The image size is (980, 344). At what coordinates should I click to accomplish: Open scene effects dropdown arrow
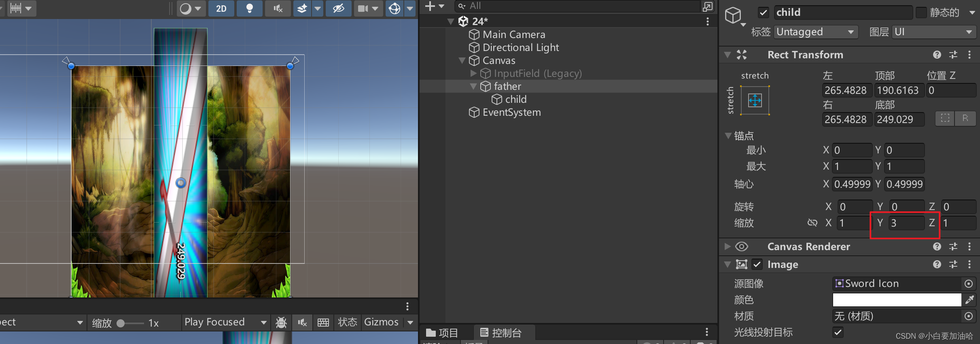pyautogui.click(x=318, y=8)
